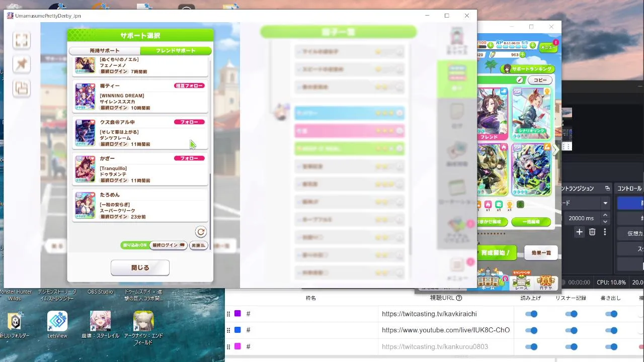
Task: Click plus icon next to 963 carrots
Action: point(522,54)
